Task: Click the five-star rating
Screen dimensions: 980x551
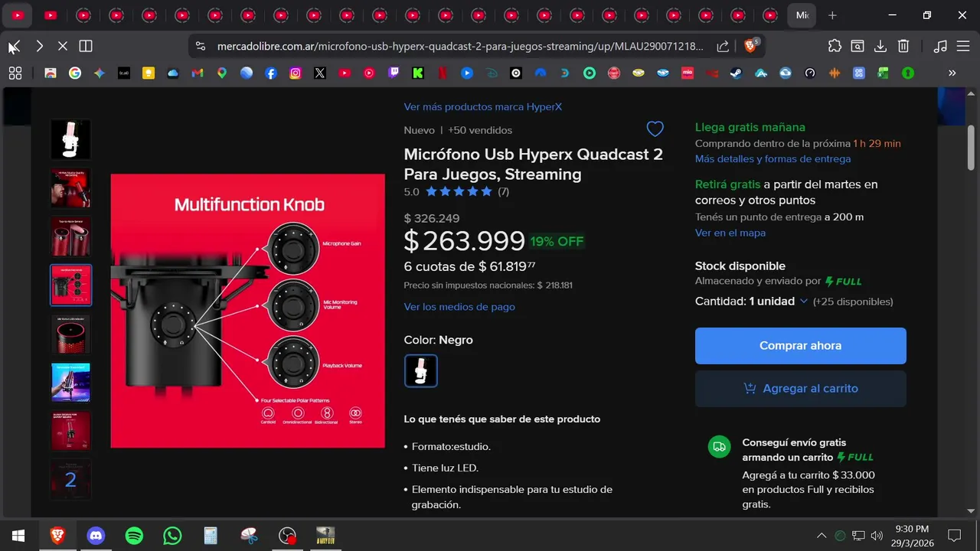Action: (x=459, y=192)
